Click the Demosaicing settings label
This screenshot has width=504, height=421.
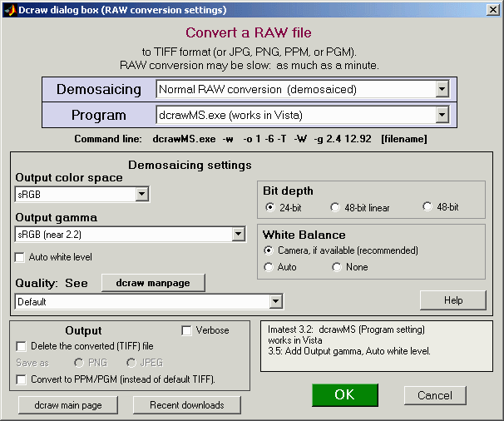point(190,165)
